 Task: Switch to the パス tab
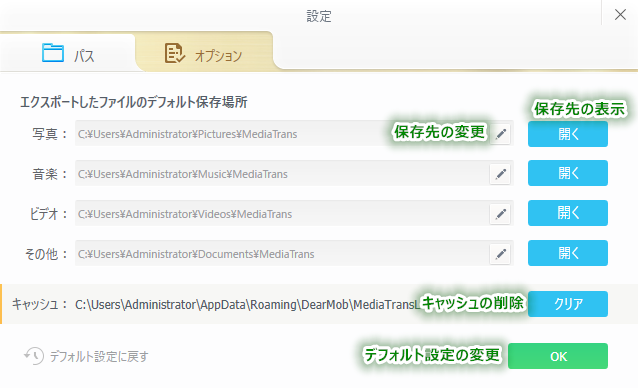pos(68,54)
